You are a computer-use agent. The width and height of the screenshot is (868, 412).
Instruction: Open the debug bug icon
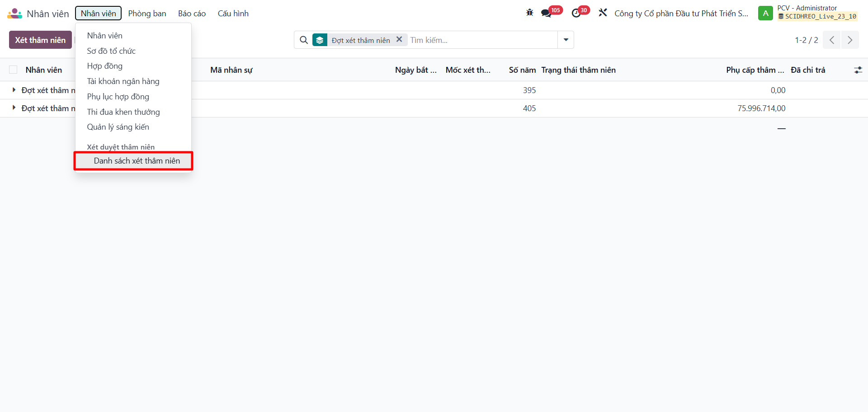pos(529,13)
